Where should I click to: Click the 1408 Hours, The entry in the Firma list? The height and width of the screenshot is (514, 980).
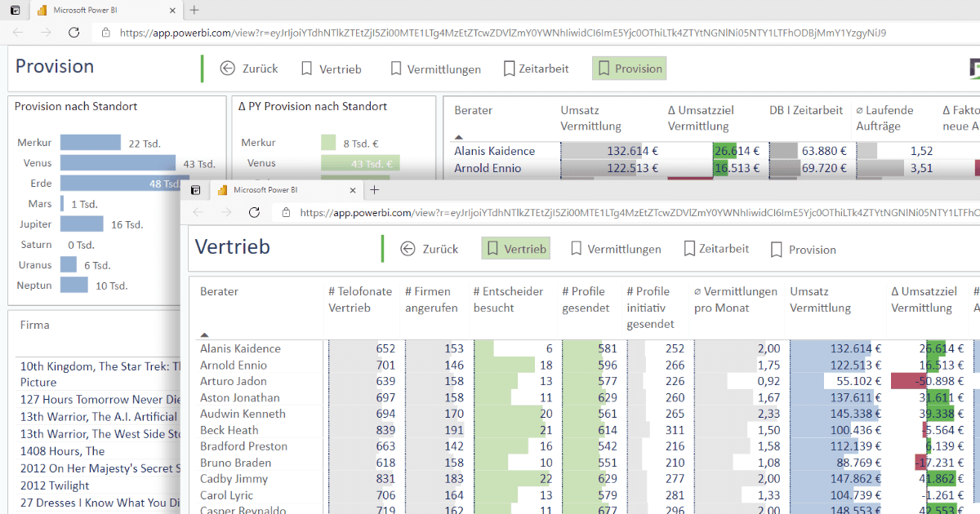[62, 451]
